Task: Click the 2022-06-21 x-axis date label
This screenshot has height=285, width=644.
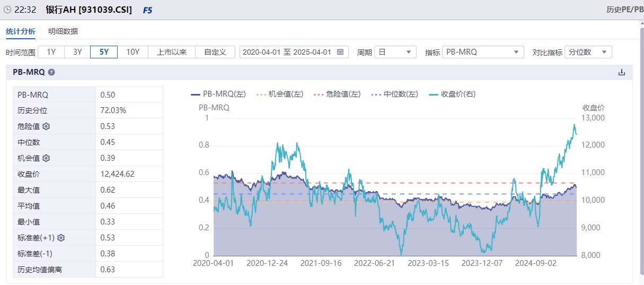Action: 374,263
